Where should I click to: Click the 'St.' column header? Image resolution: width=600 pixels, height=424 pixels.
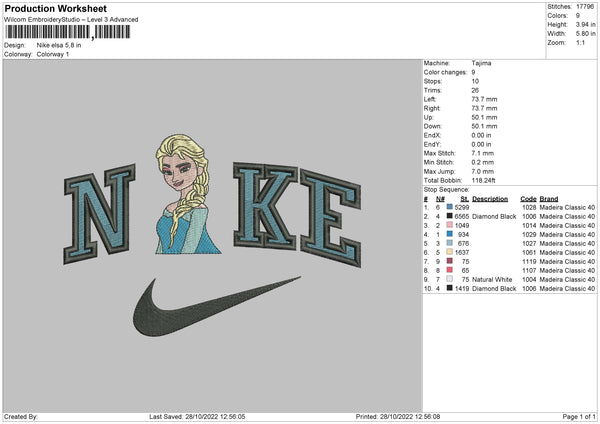[x=465, y=199]
